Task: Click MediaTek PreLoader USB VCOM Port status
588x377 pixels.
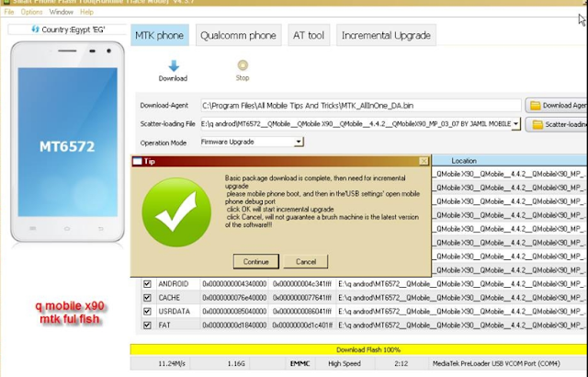Action: 496,363
